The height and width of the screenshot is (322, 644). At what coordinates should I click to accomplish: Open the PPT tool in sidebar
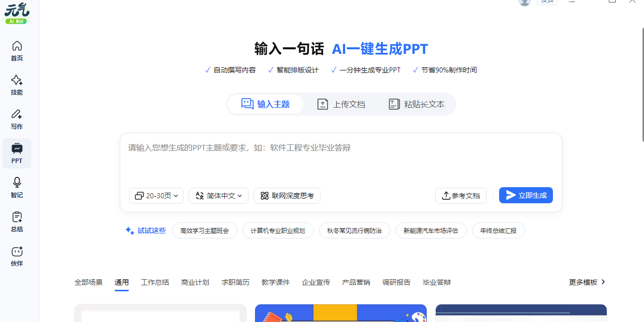point(17,153)
